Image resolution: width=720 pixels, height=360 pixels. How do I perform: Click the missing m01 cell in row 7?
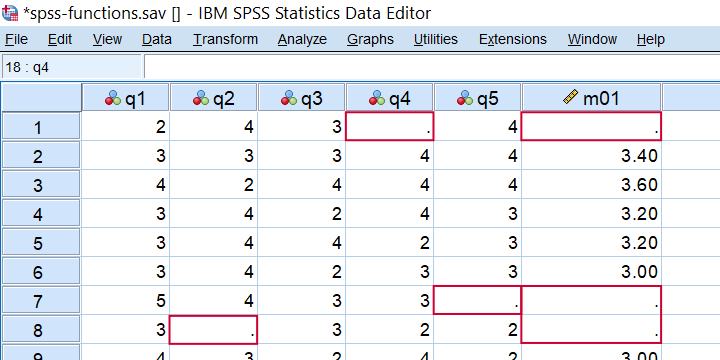[591, 300]
